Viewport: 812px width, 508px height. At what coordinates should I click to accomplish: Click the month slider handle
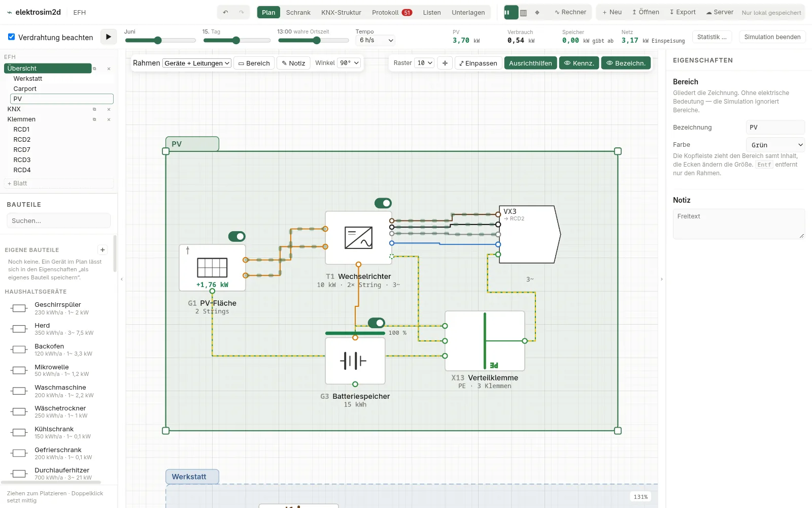point(158,41)
